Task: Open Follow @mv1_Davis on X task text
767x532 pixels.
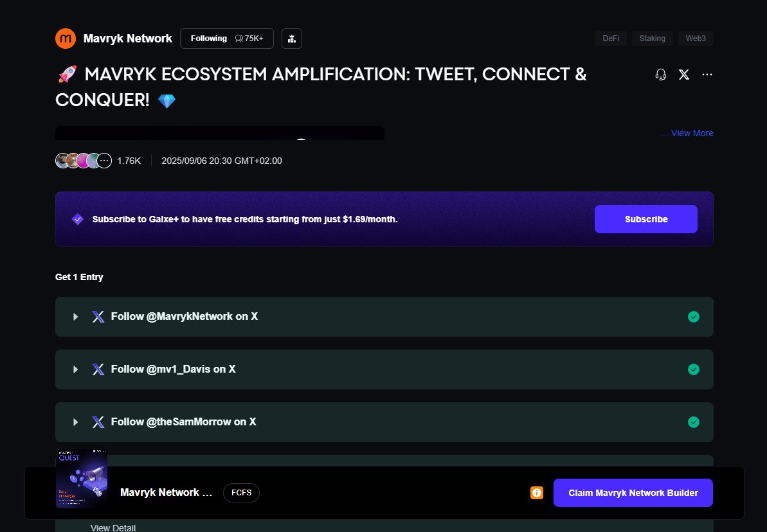Action: point(173,369)
